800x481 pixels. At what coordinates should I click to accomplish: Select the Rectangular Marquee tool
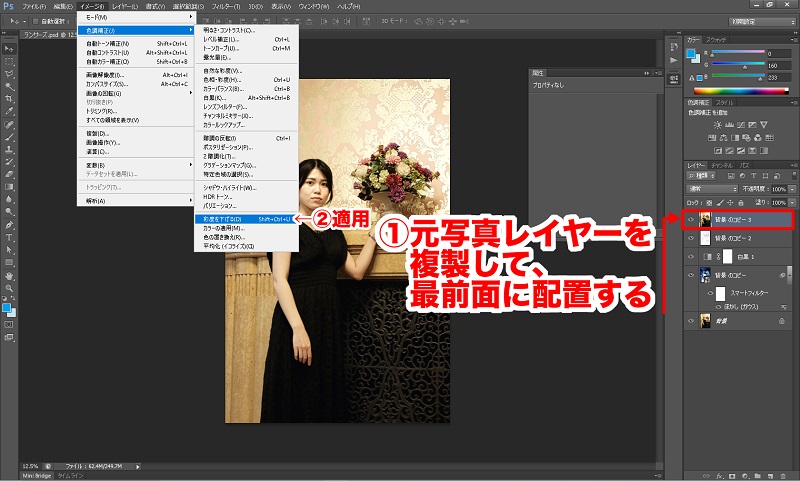click(x=9, y=62)
